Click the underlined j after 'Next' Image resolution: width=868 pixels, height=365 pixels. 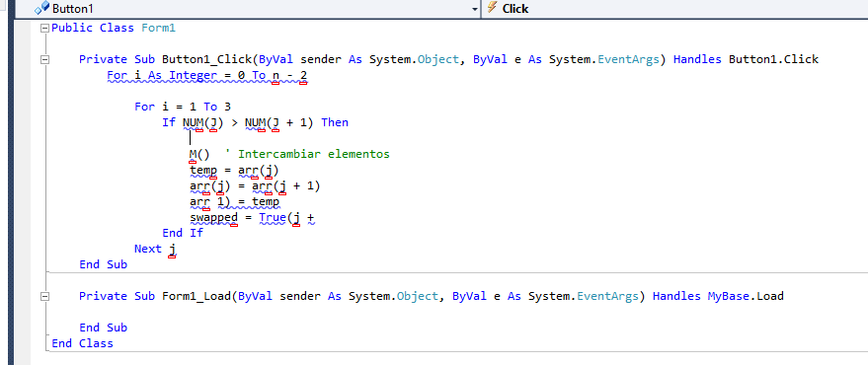coord(172,250)
